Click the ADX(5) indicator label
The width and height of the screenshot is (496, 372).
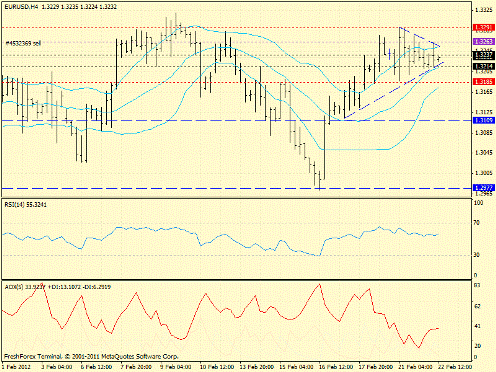point(57,287)
